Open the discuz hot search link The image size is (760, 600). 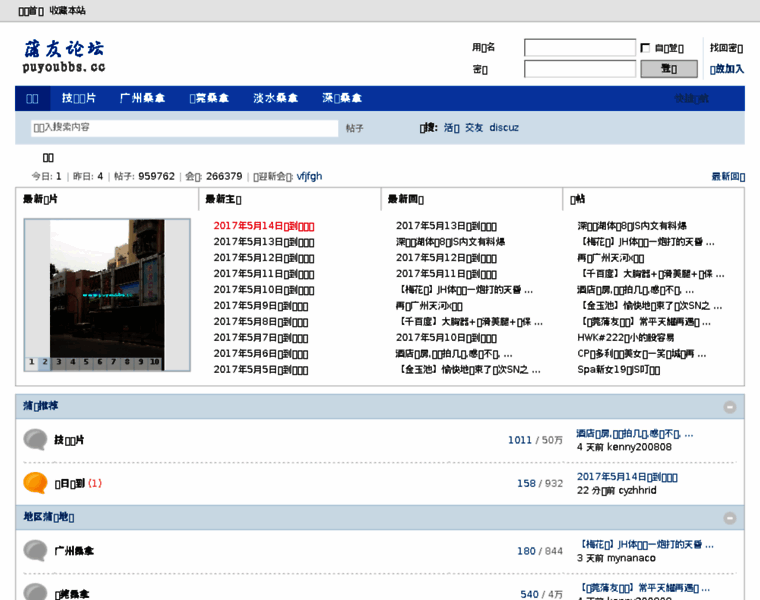(x=504, y=128)
